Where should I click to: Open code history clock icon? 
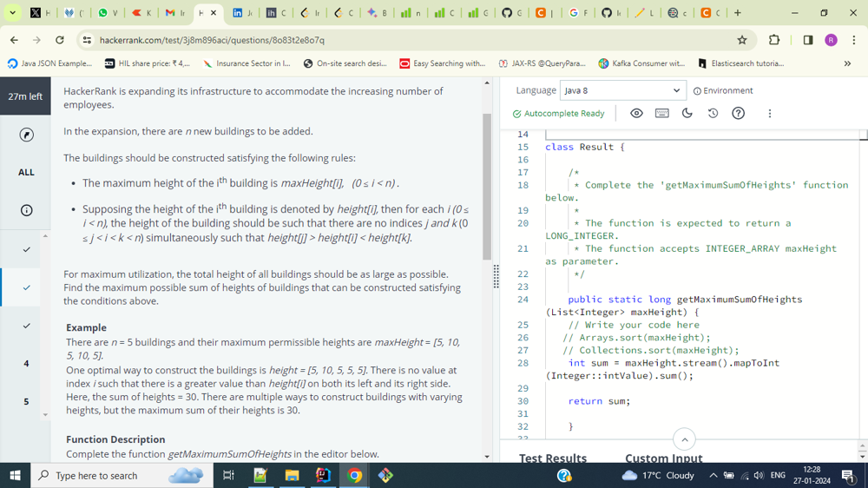[713, 114]
